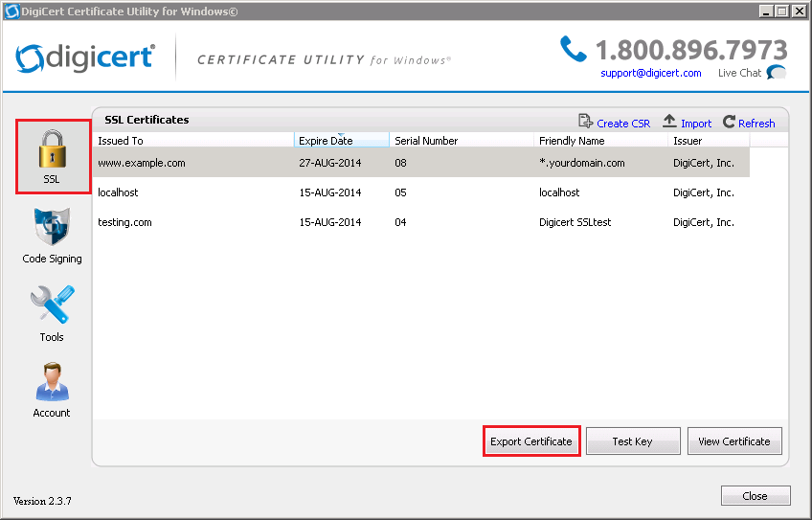
Task: Sort by Serial Number column header
Action: [x=462, y=141]
